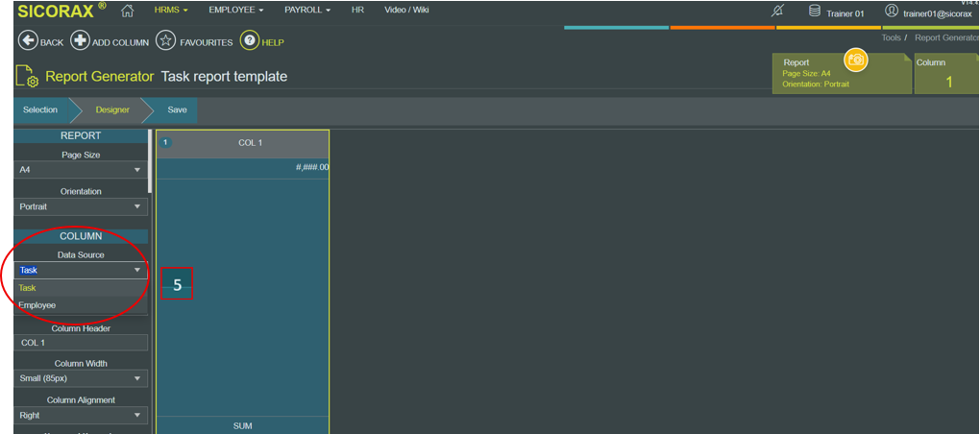This screenshot has width=980, height=434.
Task: Click the #,###.00 format cell
Action: click(x=242, y=168)
